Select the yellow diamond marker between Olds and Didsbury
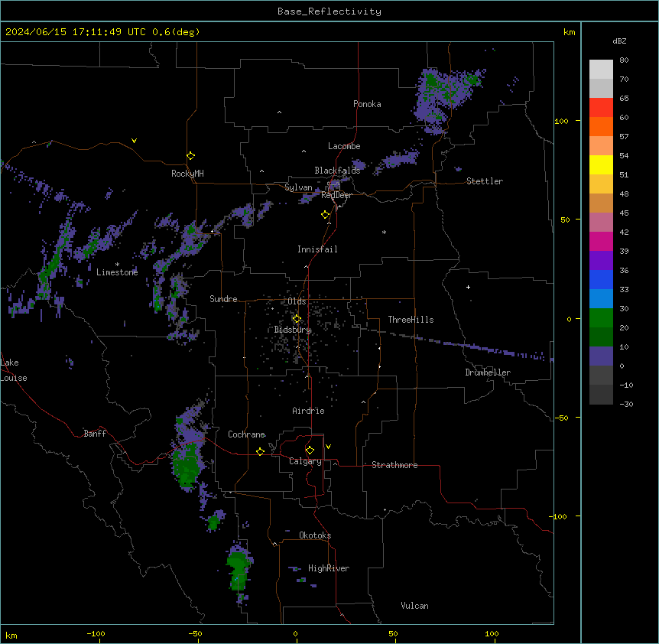Image resolution: width=659 pixels, height=644 pixels. coord(297,319)
